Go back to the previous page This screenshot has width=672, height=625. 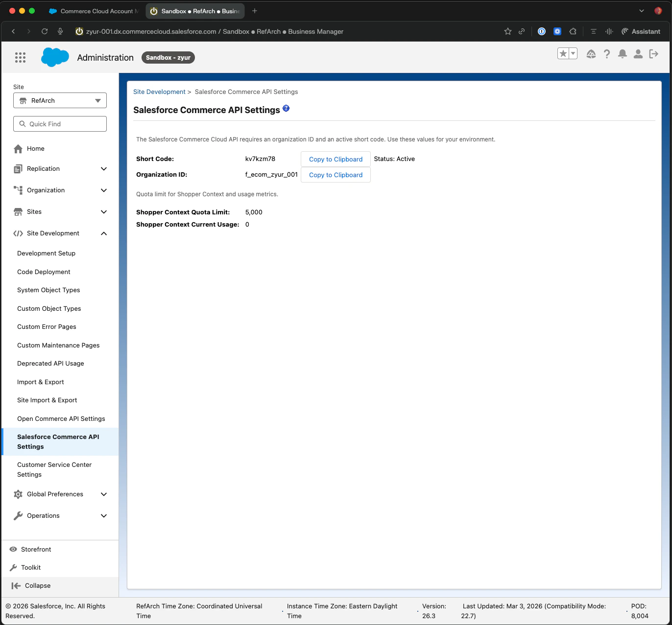coord(13,31)
